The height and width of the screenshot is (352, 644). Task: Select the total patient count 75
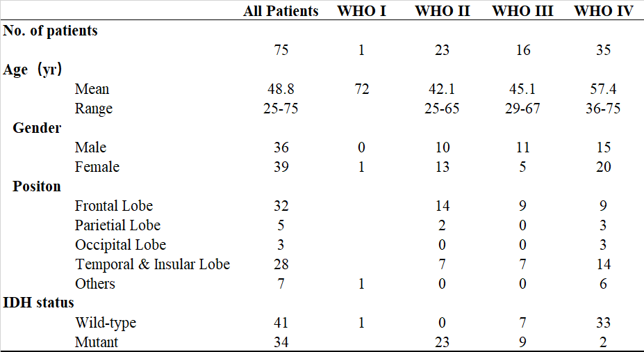pyautogui.click(x=281, y=50)
